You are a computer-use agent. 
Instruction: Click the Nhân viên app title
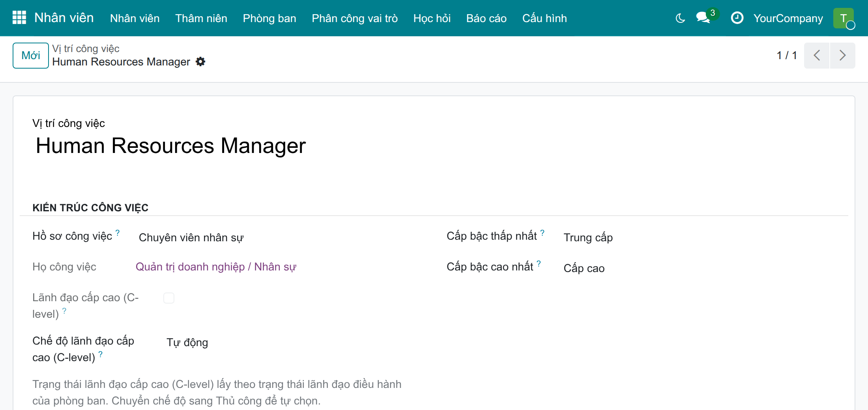(x=64, y=18)
